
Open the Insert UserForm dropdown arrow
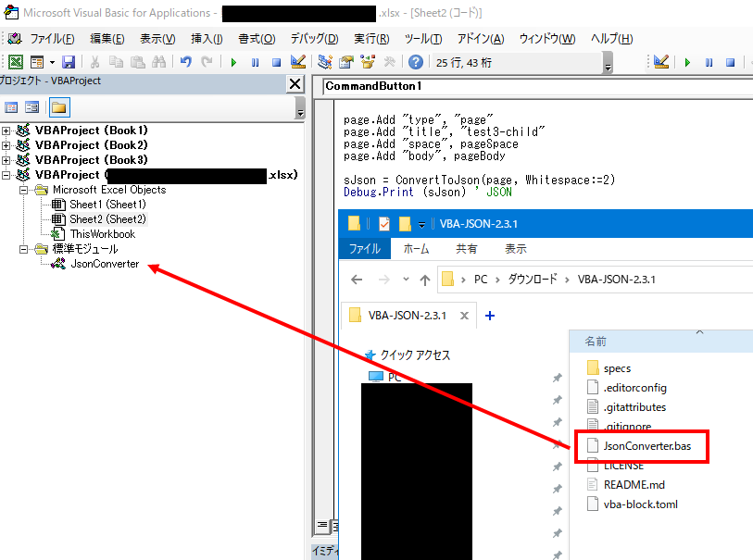click(52, 62)
